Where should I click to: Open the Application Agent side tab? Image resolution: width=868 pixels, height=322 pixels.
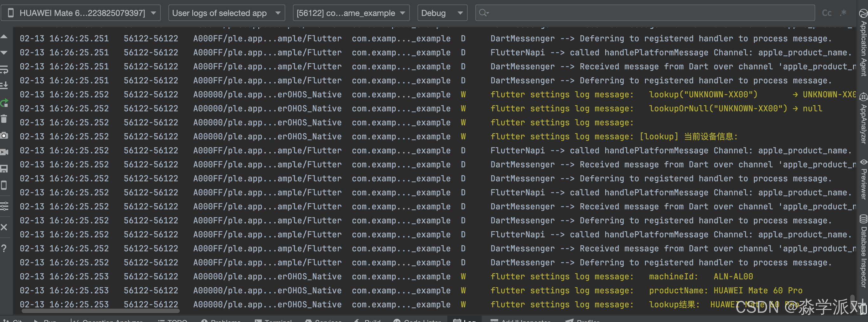click(863, 43)
